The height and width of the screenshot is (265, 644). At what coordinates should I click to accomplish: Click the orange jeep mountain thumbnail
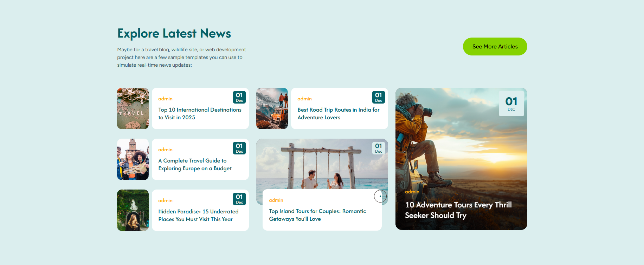pyautogui.click(x=272, y=108)
